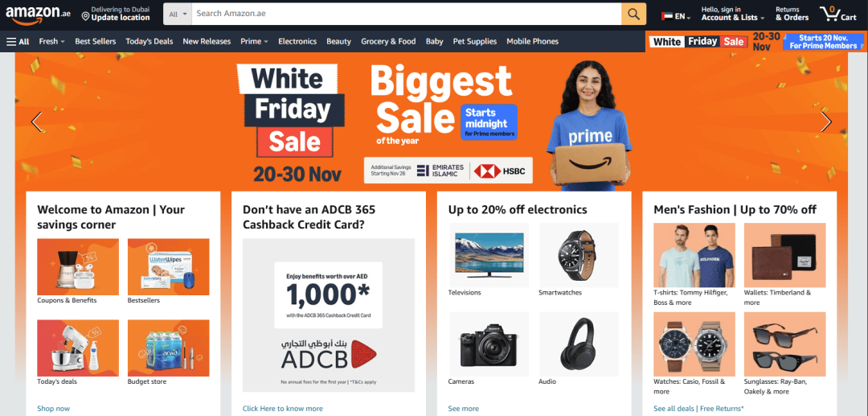Go to previous banner slide arrow
Viewport: 868px width, 416px height.
[x=37, y=122]
